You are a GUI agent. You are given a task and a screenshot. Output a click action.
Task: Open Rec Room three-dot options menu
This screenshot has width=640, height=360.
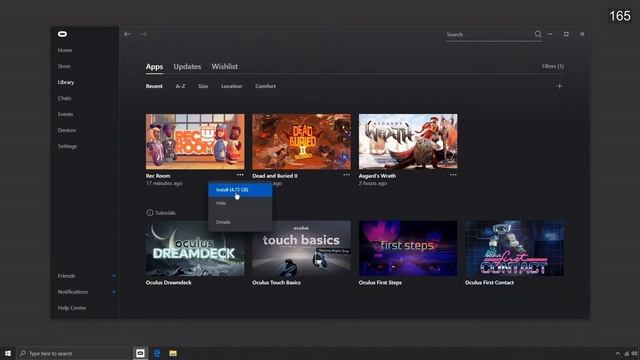click(x=240, y=175)
